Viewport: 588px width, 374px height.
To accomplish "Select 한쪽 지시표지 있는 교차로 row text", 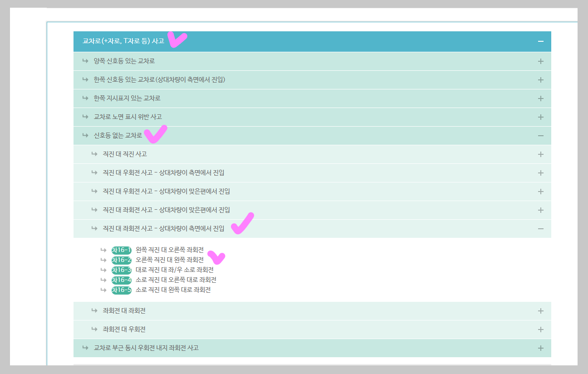I will [x=127, y=98].
